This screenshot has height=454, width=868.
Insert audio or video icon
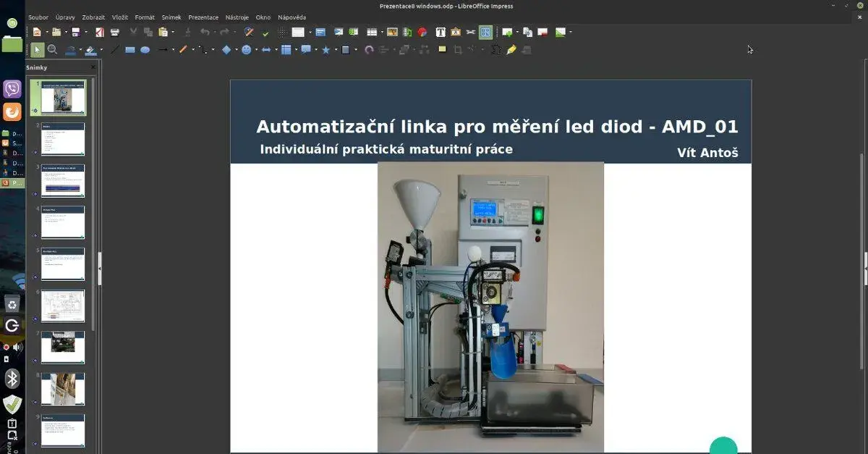coord(407,32)
